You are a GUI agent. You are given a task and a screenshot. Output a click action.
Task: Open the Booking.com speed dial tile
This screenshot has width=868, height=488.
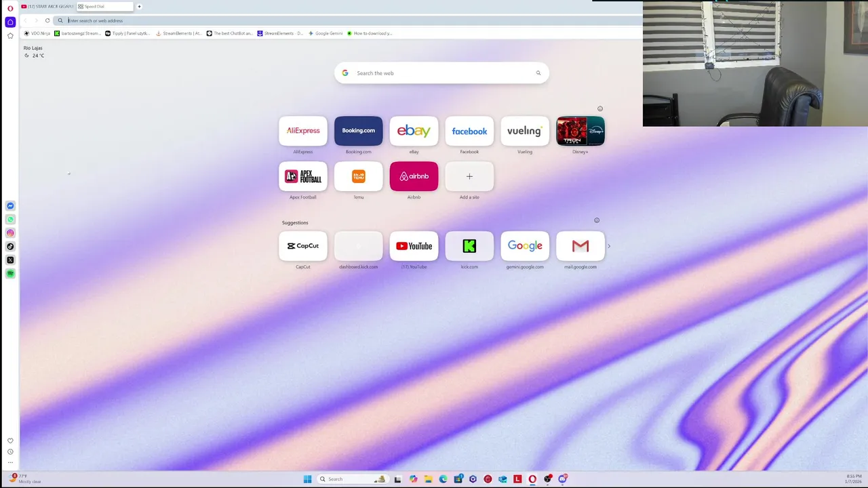[x=359, y=131]
